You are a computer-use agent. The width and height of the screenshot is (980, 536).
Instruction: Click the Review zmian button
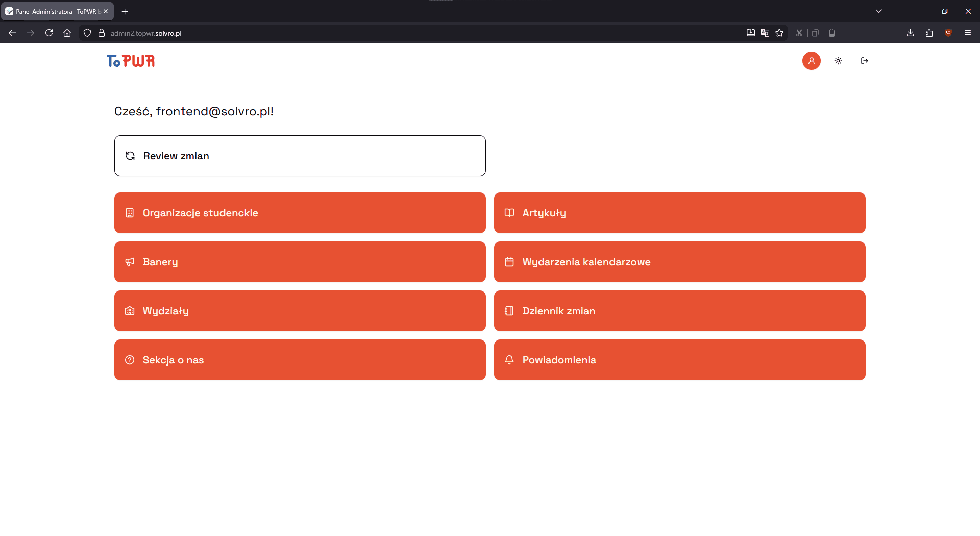click(300, 156)
